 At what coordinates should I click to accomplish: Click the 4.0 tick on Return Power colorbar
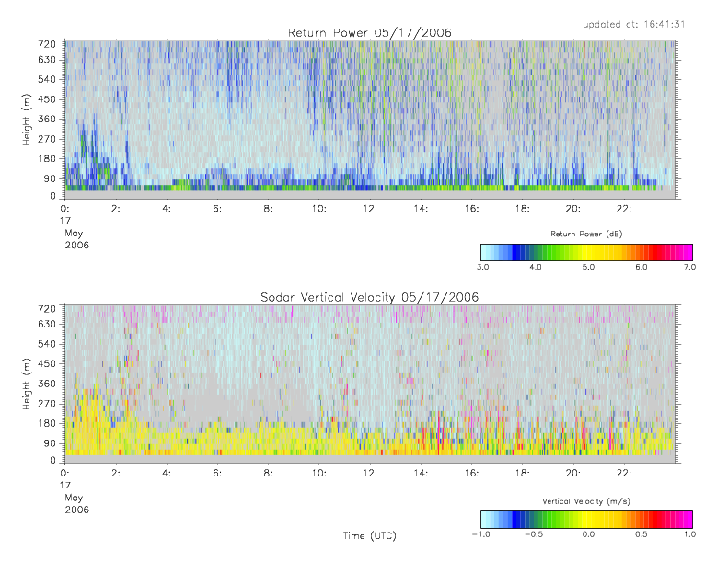click(x=536, y=267)
